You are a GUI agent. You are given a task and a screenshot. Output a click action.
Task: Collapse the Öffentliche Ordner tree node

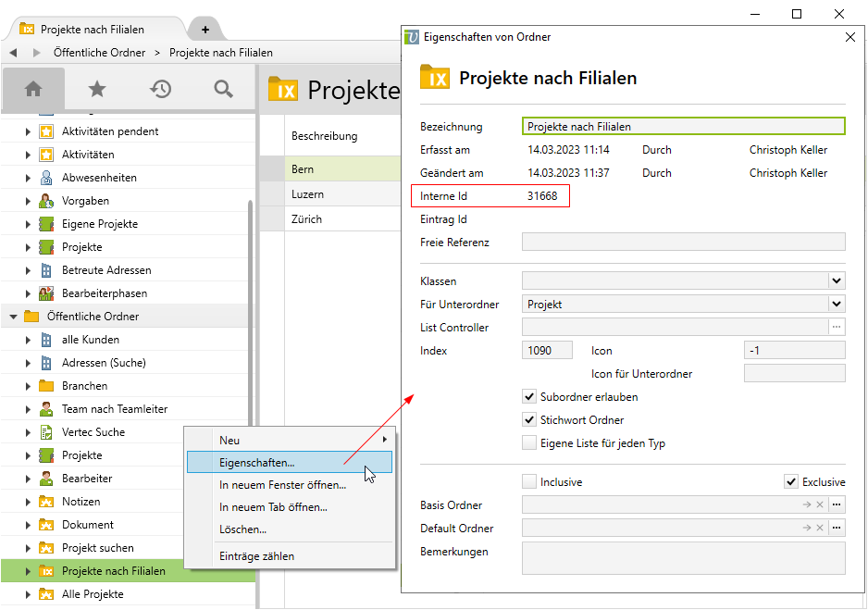click(14, 317)
